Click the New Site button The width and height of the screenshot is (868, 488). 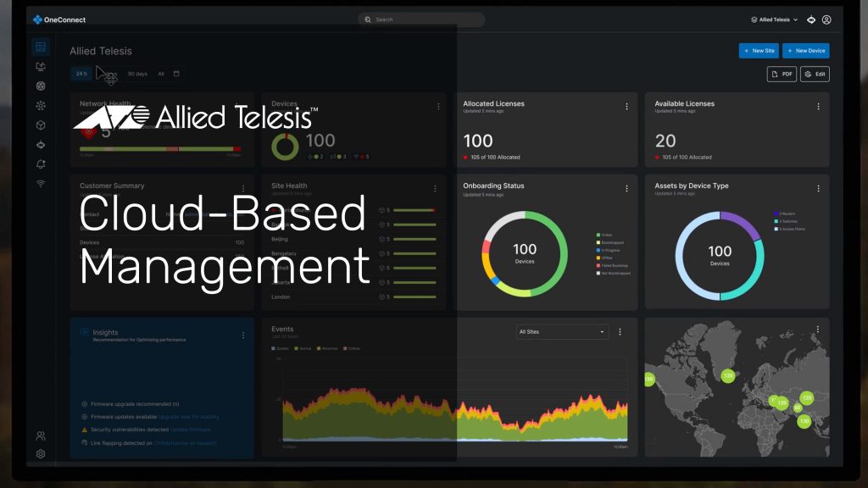point(759,51)
